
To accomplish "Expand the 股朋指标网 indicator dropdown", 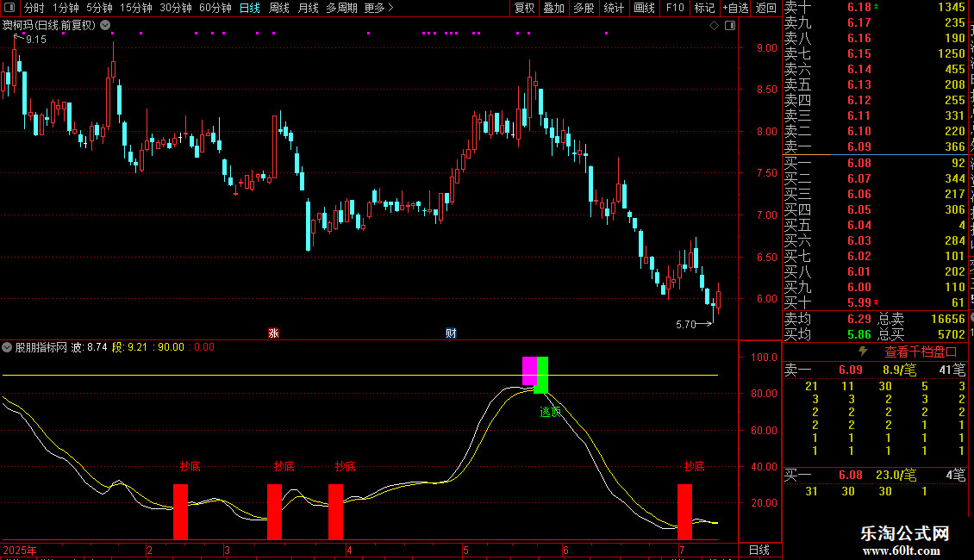I will click(7, 347).
